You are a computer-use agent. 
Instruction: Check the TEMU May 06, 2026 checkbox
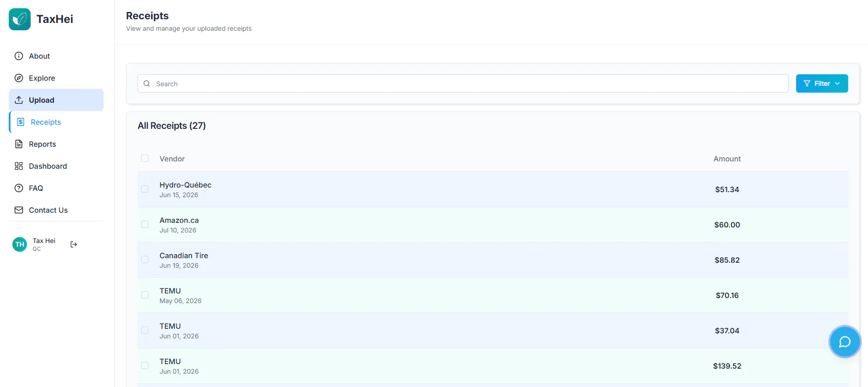point(145,295)
